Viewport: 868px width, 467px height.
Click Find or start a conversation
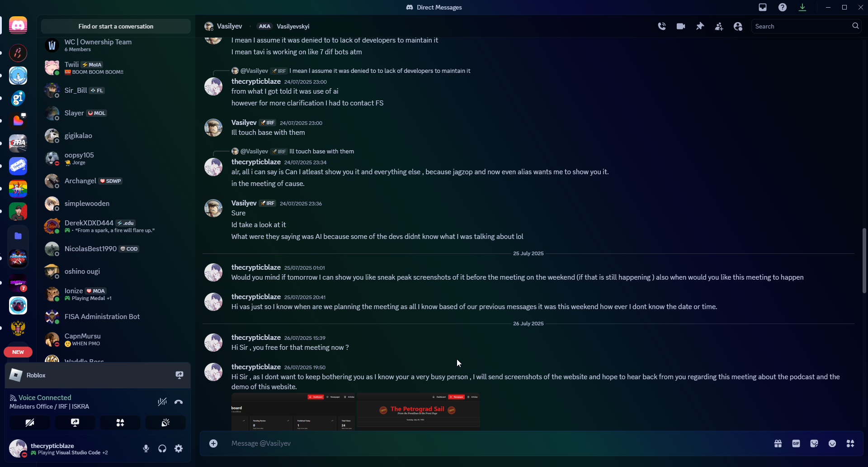click(116, 26)
